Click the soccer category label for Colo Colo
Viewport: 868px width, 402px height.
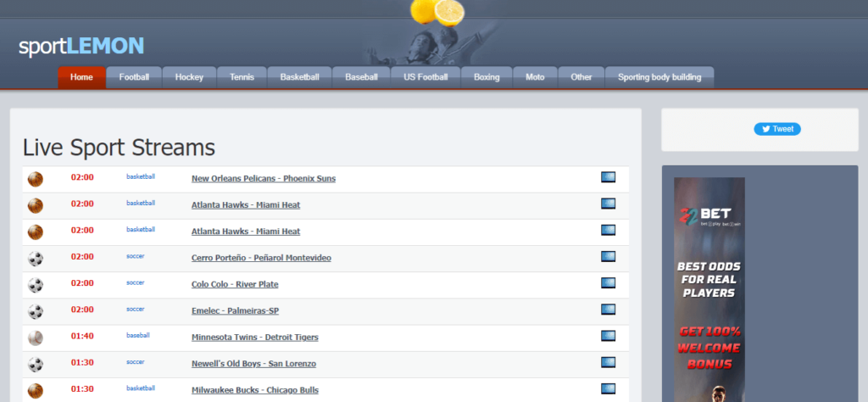pyautogui.click(x=136, y=282)
